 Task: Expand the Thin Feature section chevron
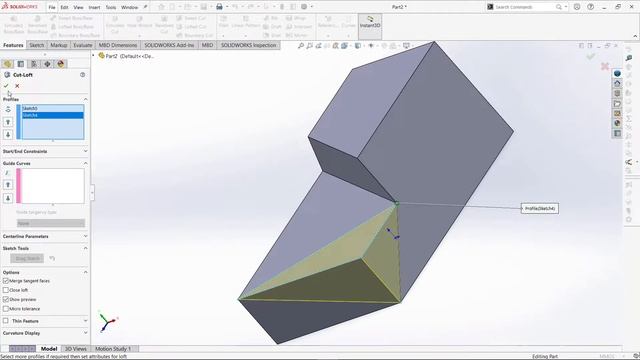(85, 321)
